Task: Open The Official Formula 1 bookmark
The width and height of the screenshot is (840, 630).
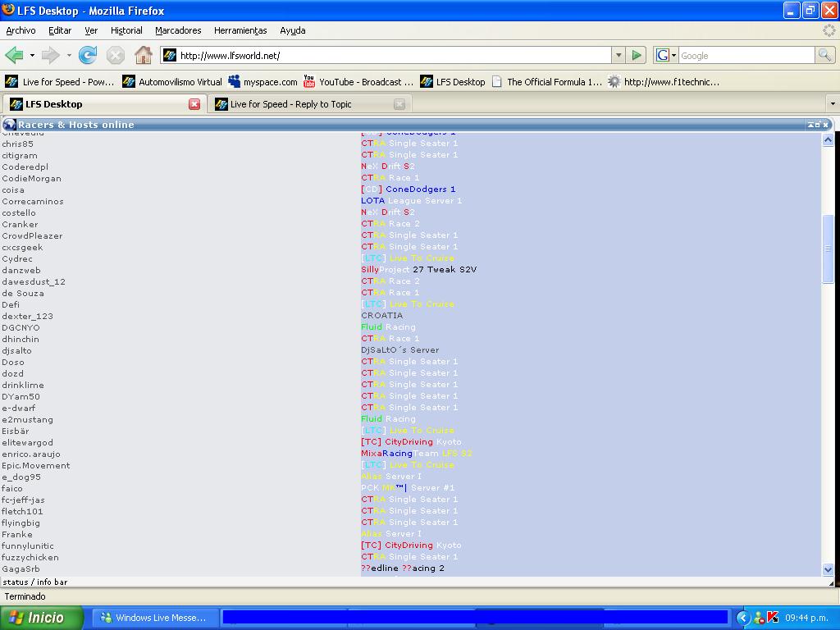Action: (547, 82)
